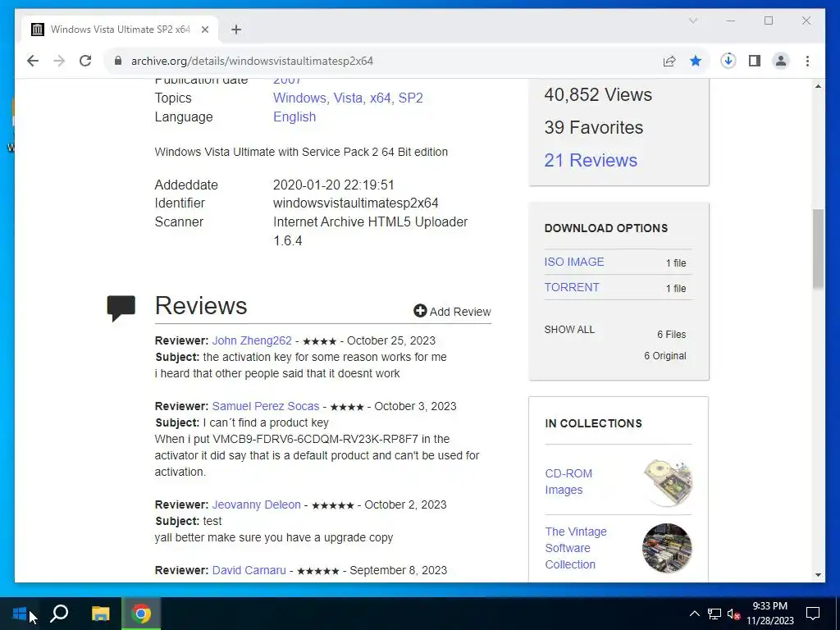Image resolution: width=840 pixels, height=630 pixels.
Task: Follow the English language link
Action: click(294, 116)
